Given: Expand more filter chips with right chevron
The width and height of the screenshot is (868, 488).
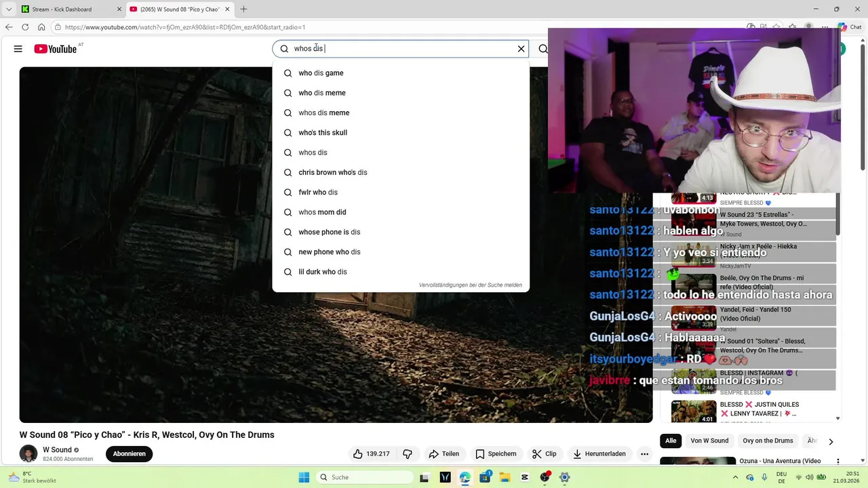Looking at the screenshot, I should [x=831, y=441].
